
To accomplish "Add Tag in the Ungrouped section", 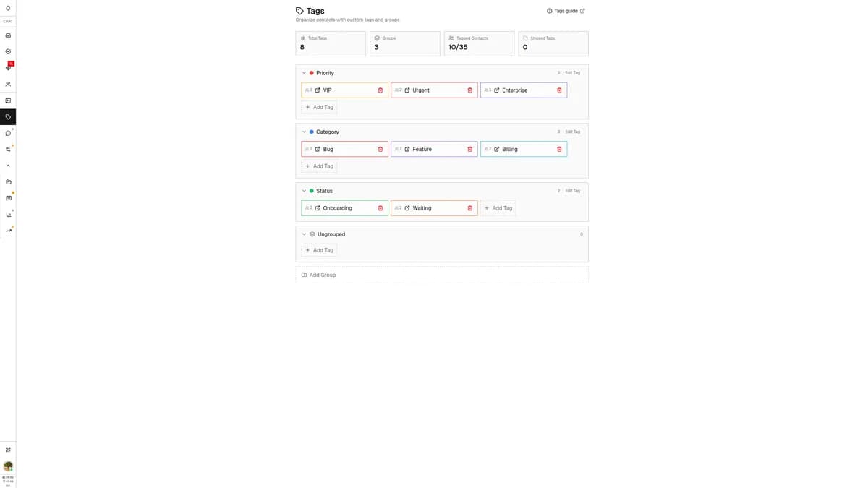I will pos(319,250).
